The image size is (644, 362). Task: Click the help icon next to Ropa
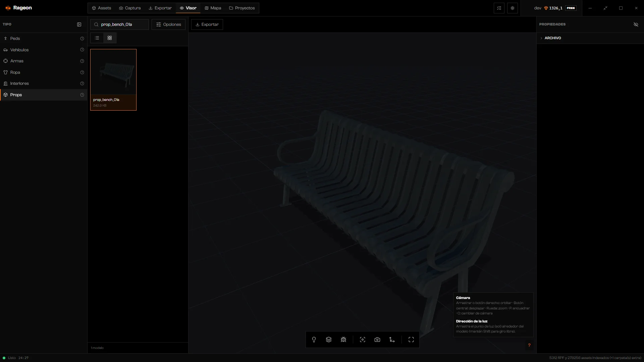82,72
